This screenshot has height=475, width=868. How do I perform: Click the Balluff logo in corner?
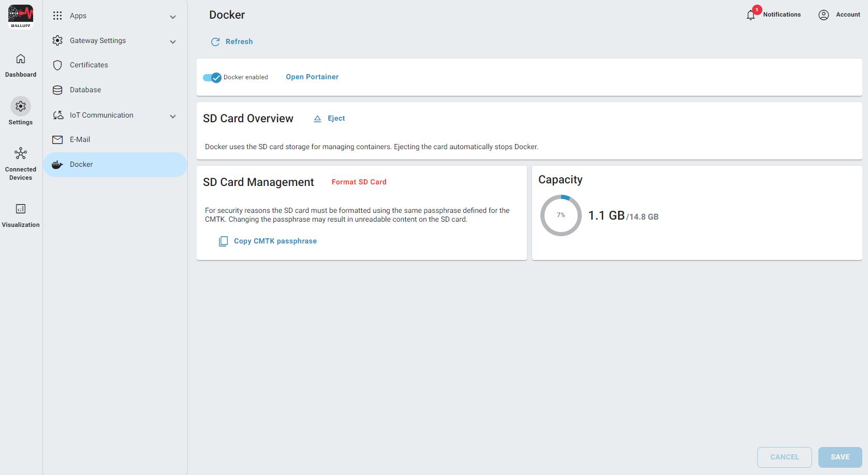coord(21,17)
